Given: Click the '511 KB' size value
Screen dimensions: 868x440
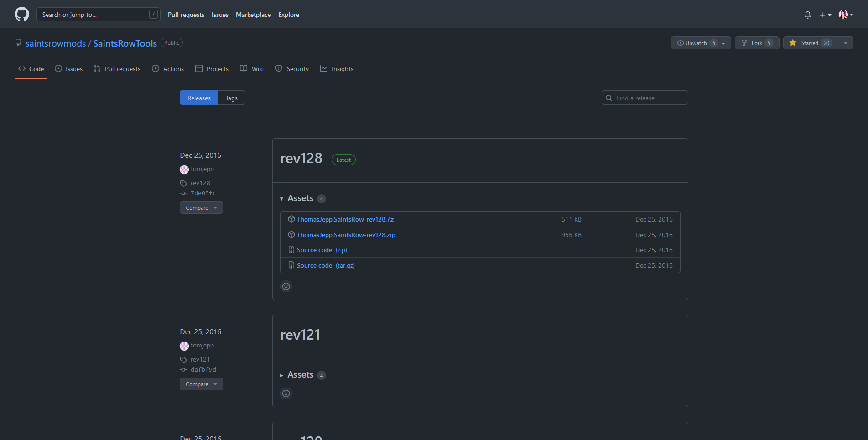Looking at the screenshot, I should [x=571, y=219].
